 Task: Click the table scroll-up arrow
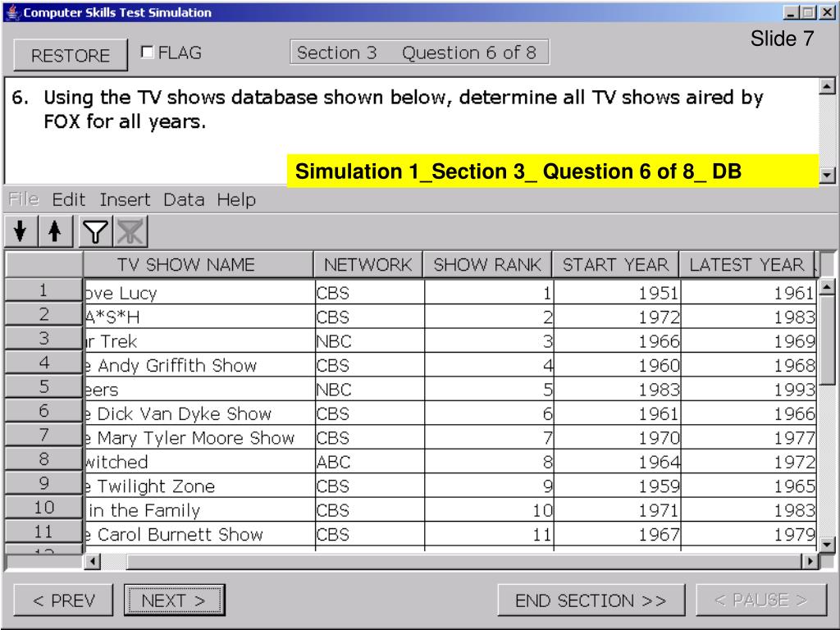coord(827,287)
